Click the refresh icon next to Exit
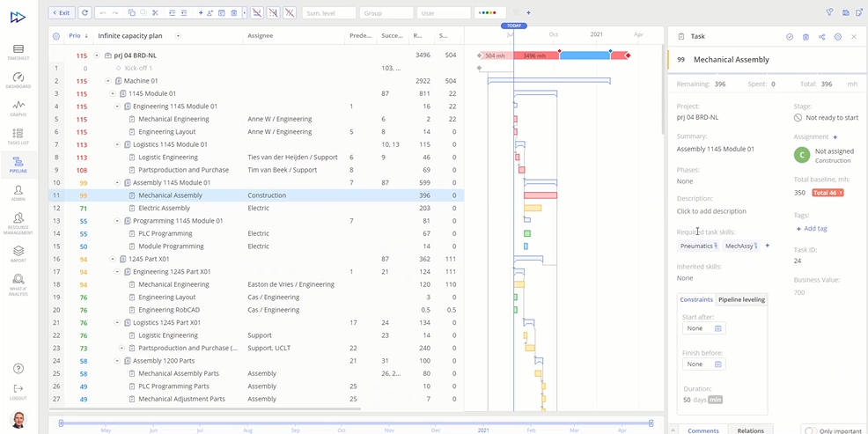Image resolution: width=868 pixels, height=434 pixels. pyautogui.click(x=85, y=13)
